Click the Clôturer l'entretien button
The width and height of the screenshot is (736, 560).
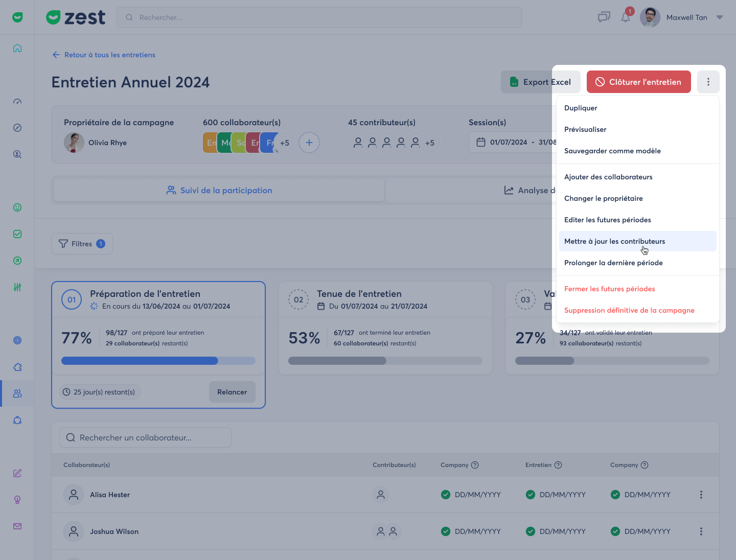638,82
